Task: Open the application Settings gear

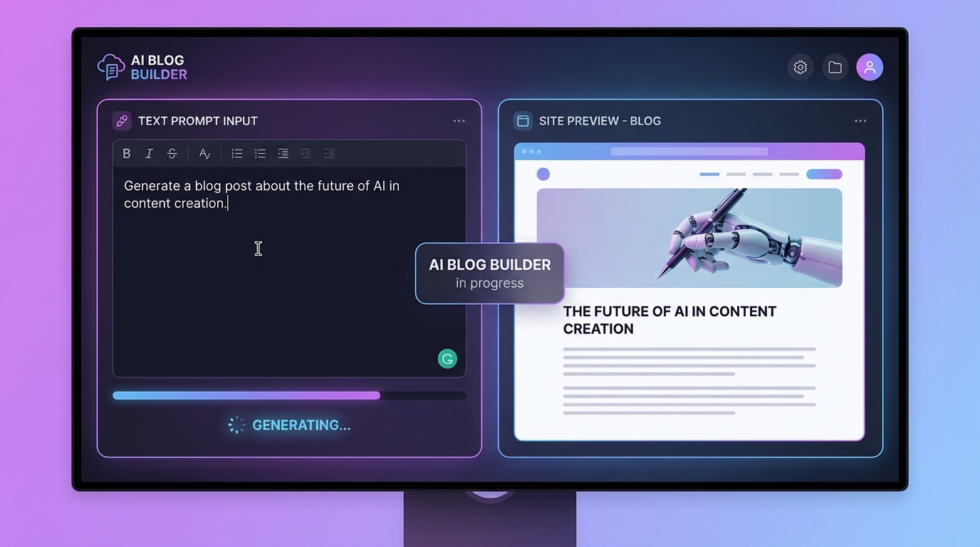Action: click(800, 66)
